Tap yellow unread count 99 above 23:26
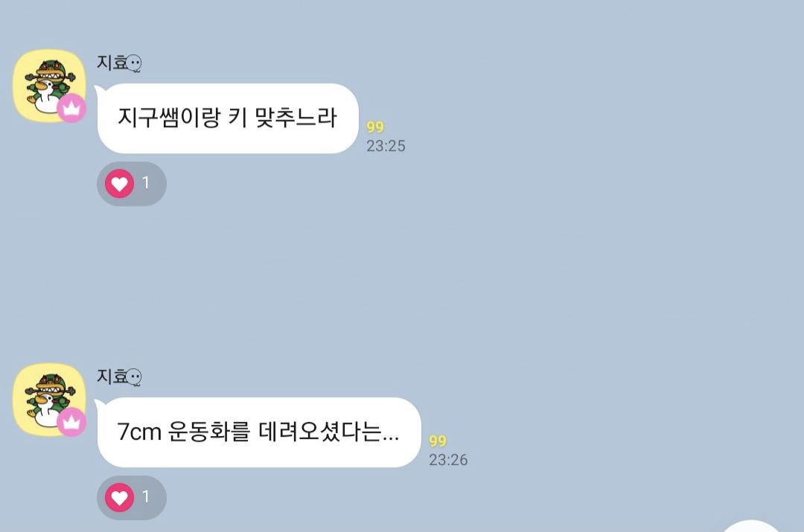This screenshot has width=804, height=532. [438, 440]
